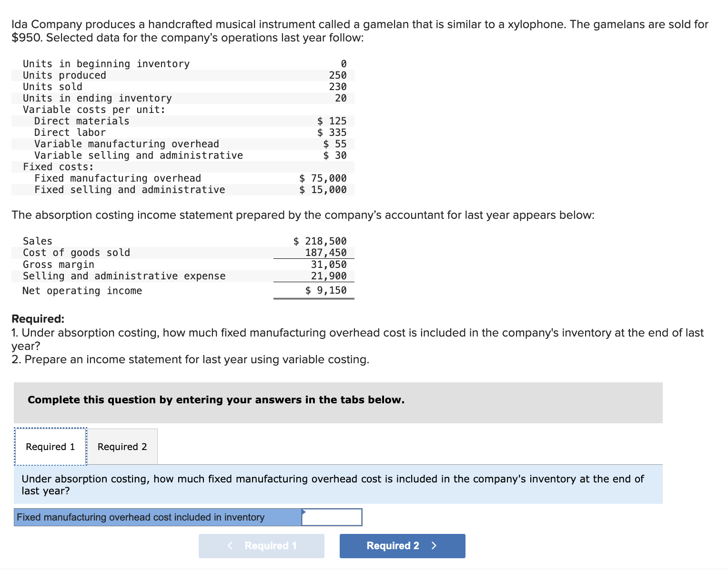Click the back chevron on Required 1 button
The image size is (728, 573).
(230, 545)
